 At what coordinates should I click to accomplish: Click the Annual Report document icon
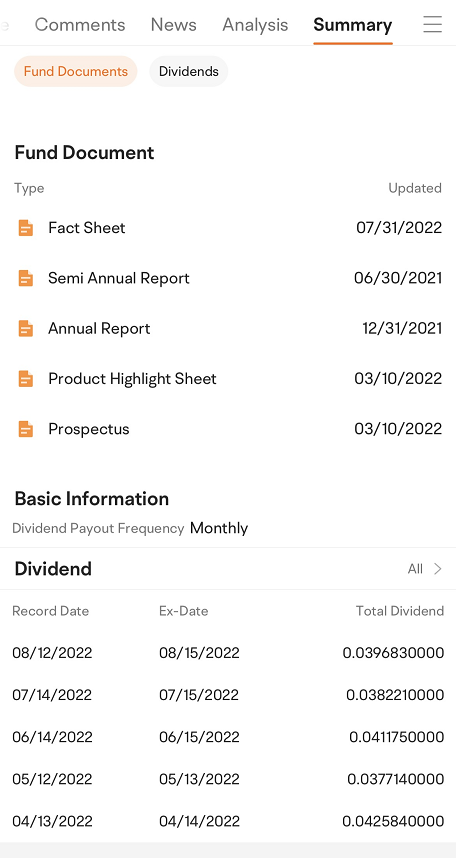(26, 328)
